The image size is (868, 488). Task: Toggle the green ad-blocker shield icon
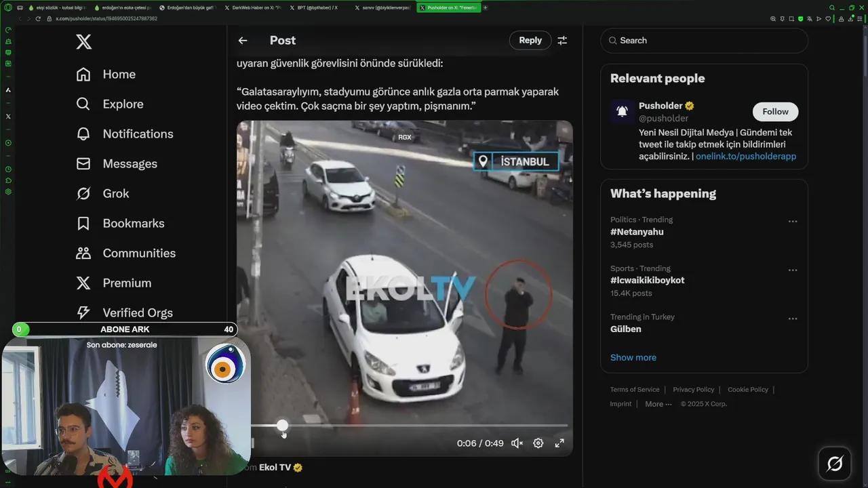[x=801, y=19]
